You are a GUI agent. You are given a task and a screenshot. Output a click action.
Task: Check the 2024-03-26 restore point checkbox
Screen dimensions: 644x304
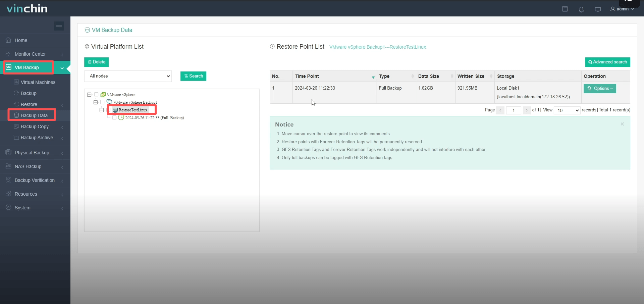(x=114, y=118)
